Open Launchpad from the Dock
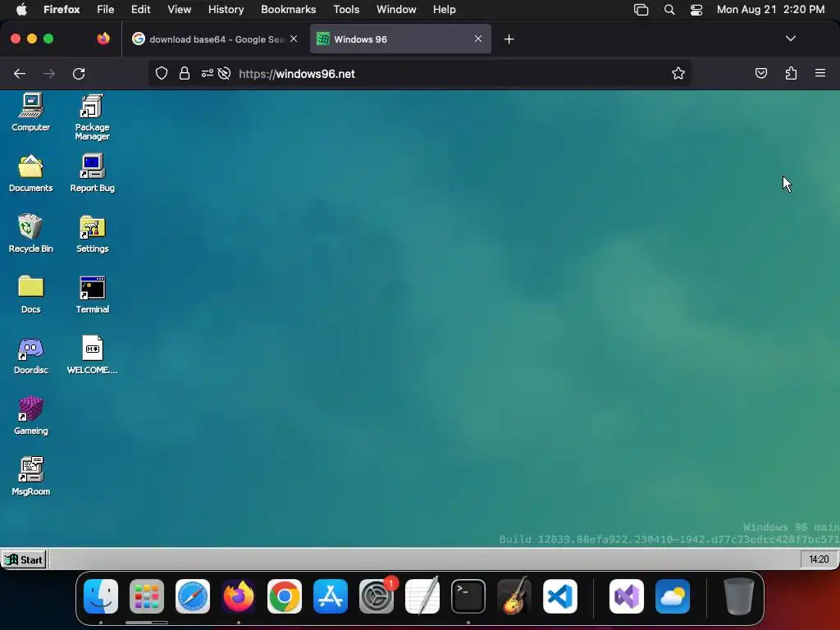 [x=147, y=596]
